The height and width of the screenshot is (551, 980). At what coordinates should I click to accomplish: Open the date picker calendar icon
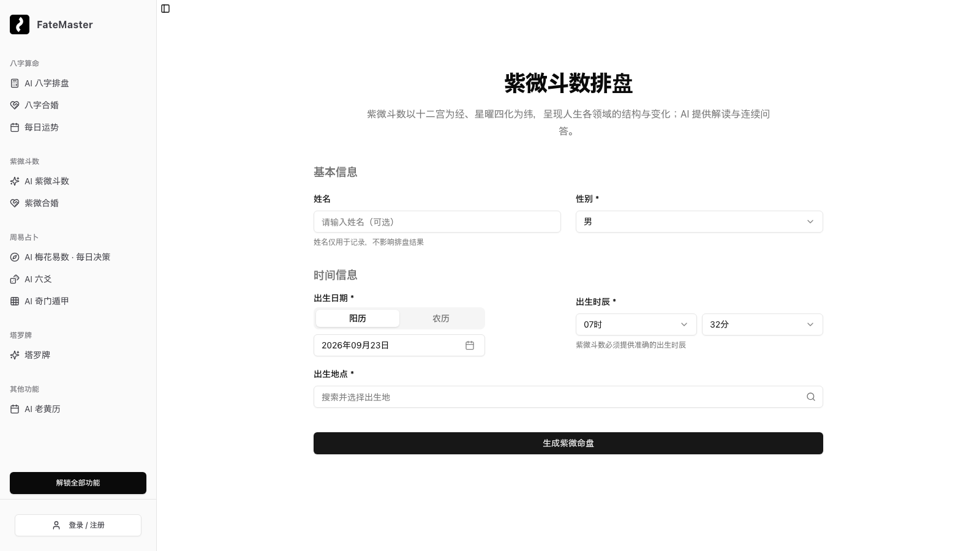(x=470, y=345)
